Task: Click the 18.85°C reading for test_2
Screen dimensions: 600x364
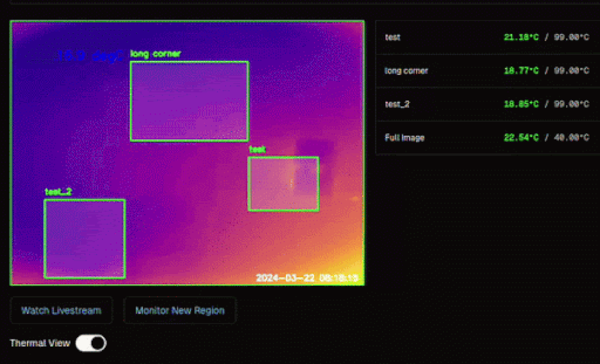Action: coord(521,104)
